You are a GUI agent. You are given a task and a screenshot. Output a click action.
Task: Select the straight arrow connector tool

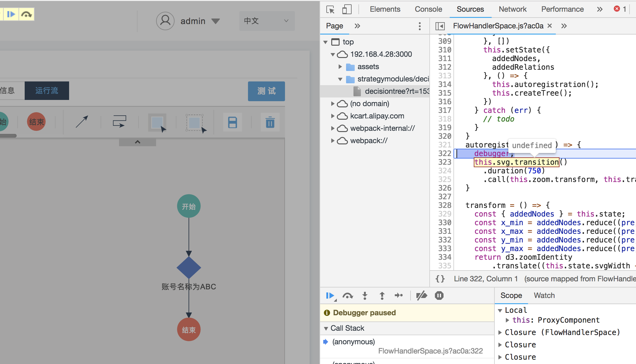pyautogui.click(x=82, y=122)
